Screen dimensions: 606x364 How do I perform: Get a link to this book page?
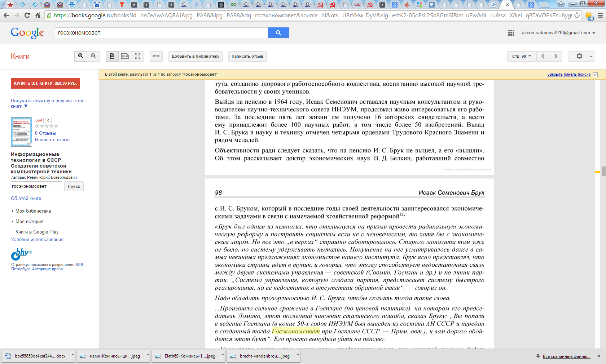tap(156, 56)
